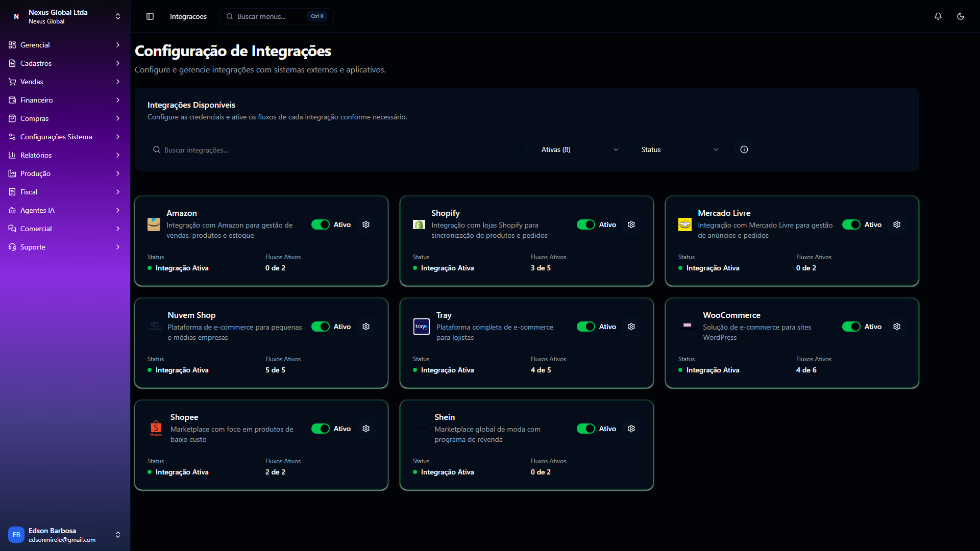Click the Buscar integrações search field
This screenshot has height=551, width=980.
337,149
